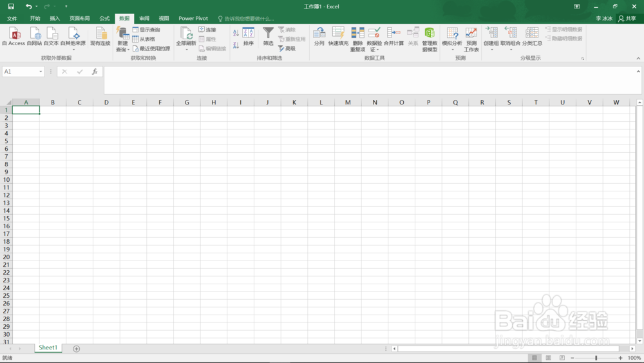Click the 自网站 from web icon

point(35,37)
